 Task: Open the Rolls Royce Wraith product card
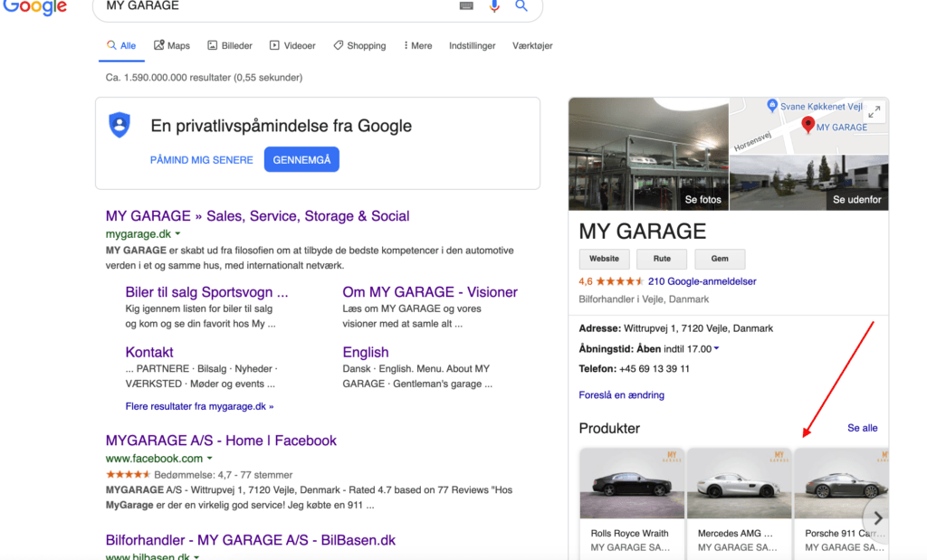tap(631, 503)
